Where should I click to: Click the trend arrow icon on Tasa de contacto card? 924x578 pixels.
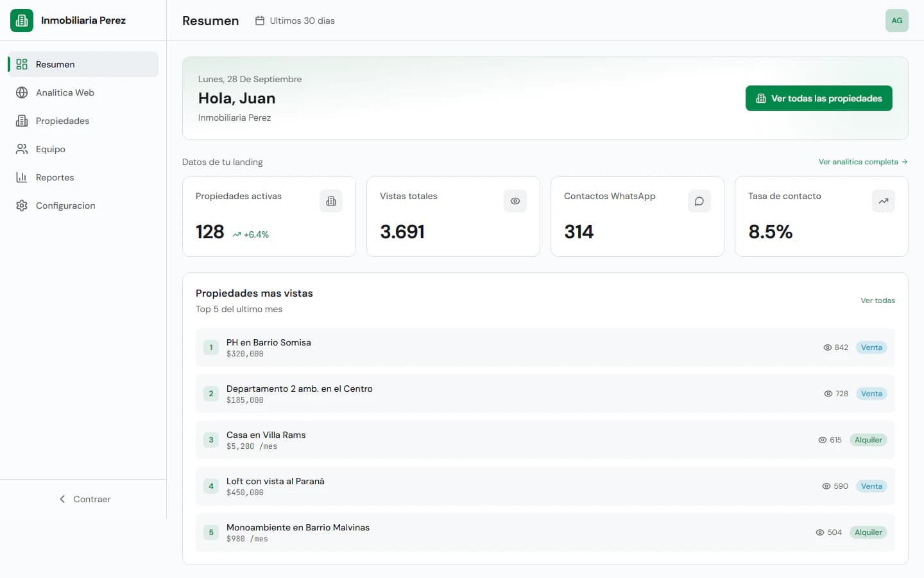tap(884, 201)
